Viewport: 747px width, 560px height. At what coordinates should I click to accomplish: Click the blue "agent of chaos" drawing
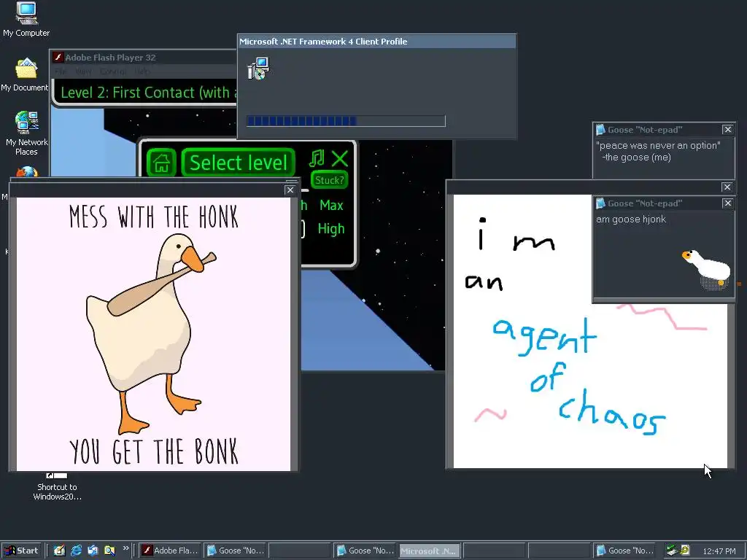(578, 376)
